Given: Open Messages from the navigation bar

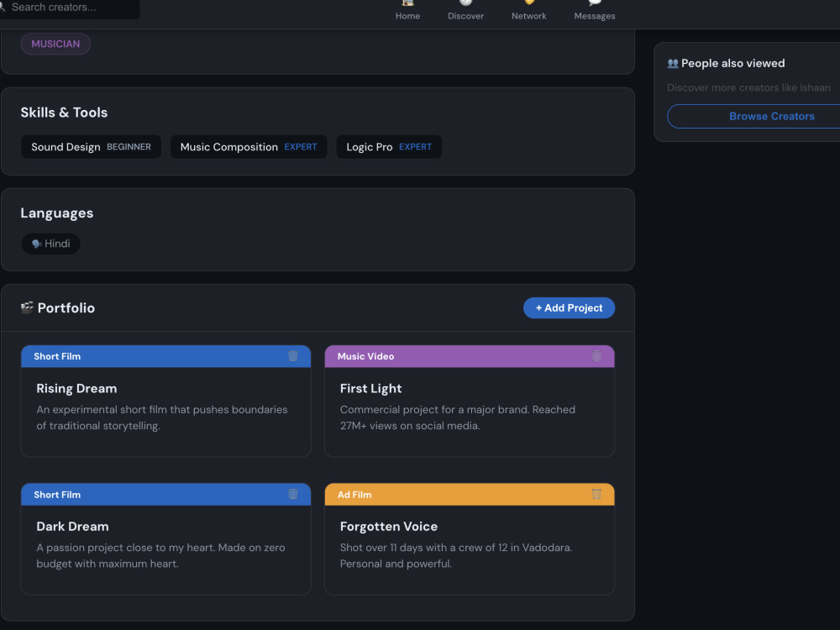Looking at the screenshot, I should coord(595,11).
